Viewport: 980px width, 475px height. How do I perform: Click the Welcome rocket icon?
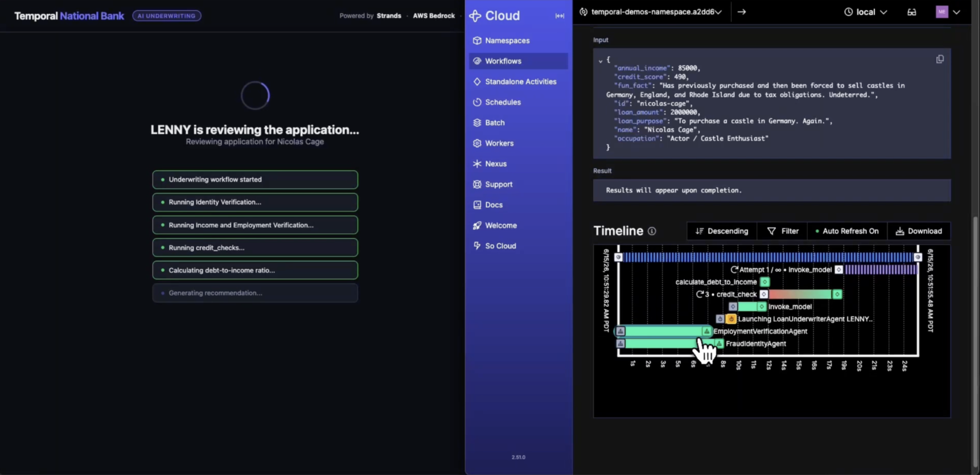477,225
